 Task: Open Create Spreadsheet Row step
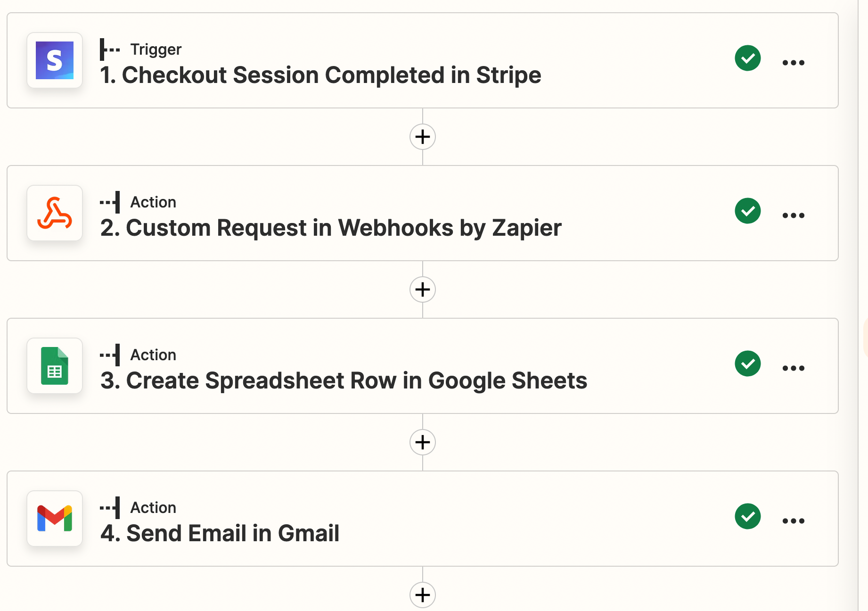[344, 381]
